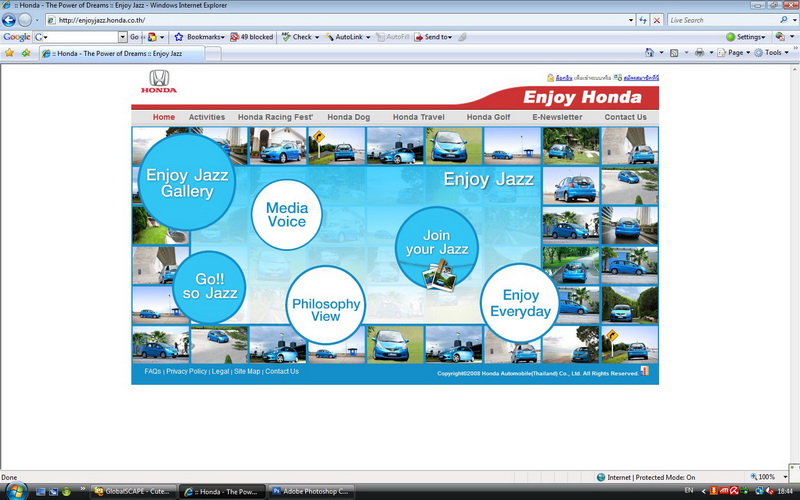Click the Thai member signup link at top right
The height and width of the screenshot is (500, 800).
pyautogui.click(x=641, y=78)
